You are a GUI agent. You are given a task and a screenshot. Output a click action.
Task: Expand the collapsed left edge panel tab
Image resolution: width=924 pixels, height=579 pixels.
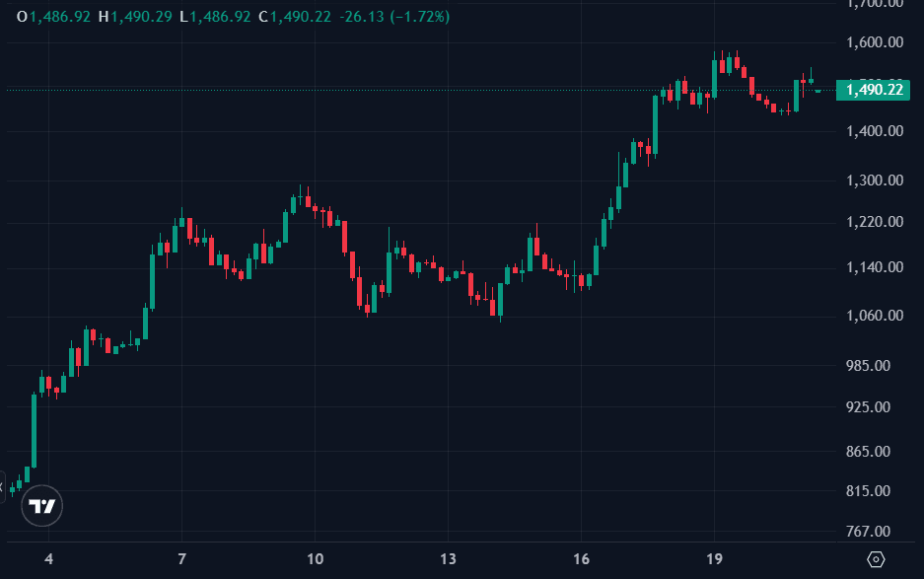(2, 487)
